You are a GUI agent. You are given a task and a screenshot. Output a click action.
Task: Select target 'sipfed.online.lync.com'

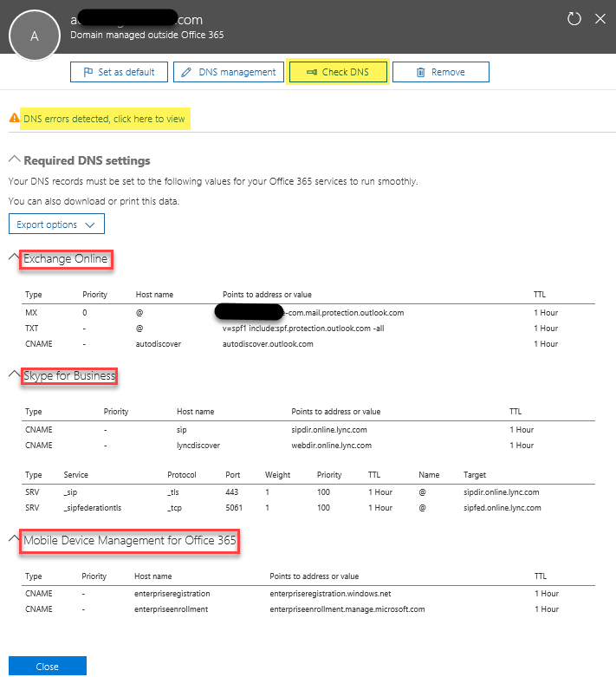(502, 508)
